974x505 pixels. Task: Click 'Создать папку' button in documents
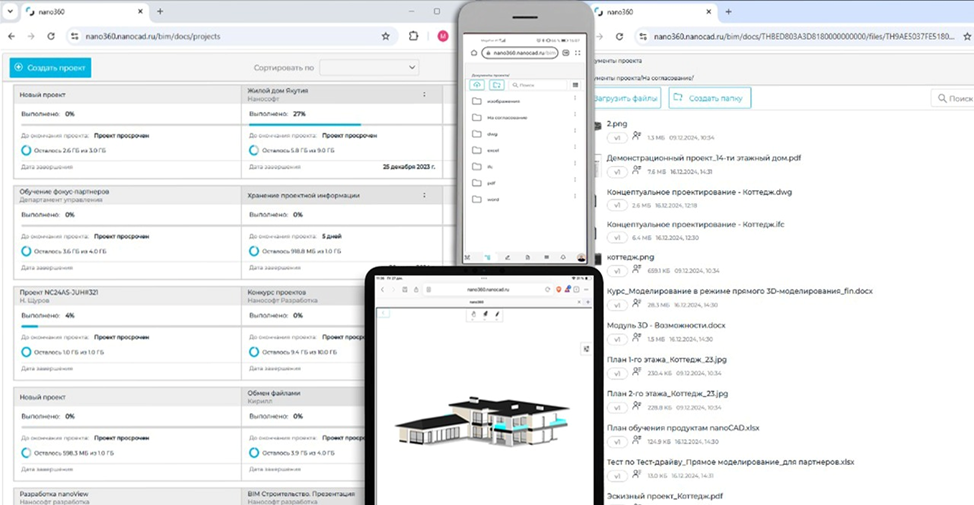(709, 98)
